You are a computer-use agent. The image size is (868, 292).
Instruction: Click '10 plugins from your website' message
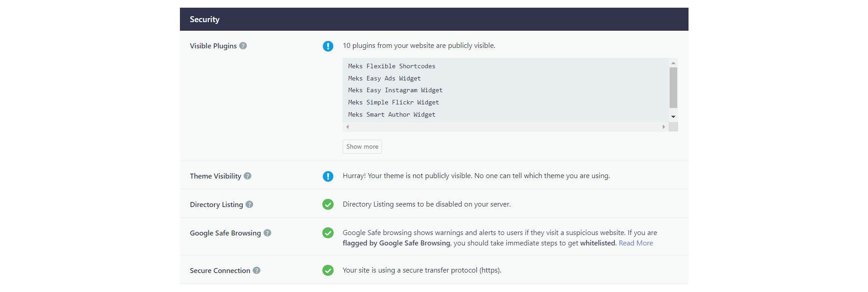[x=419, y=46]
